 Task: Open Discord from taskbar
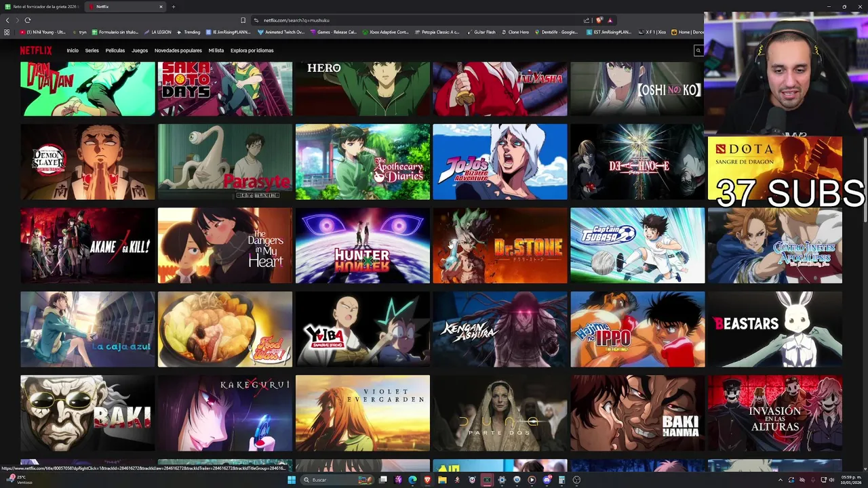tap(547, 480)
